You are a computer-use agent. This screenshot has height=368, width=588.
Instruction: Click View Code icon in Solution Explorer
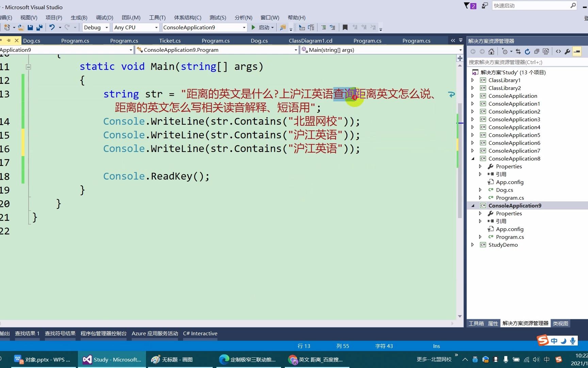(x=558, y=51)
